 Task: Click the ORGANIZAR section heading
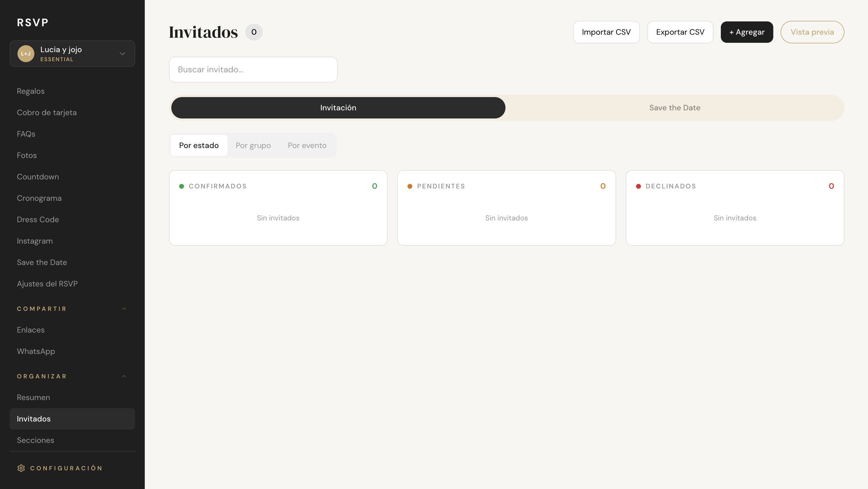coord(42,376)
